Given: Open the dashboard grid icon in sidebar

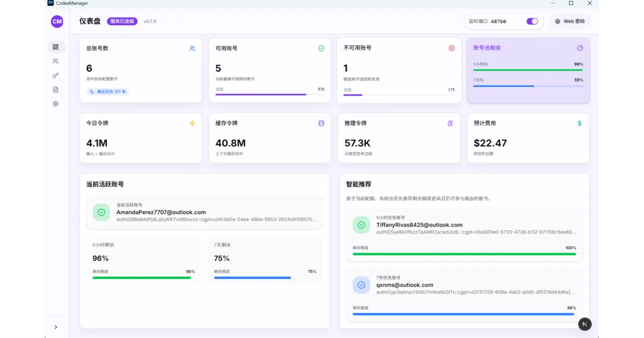Looking at the screenshot, I should coord(56,47).
